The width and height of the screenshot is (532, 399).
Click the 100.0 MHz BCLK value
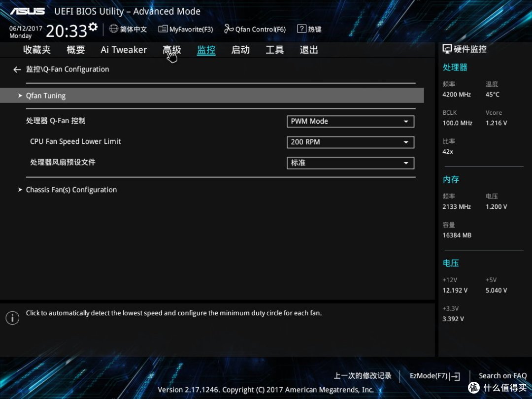[457, 123]
